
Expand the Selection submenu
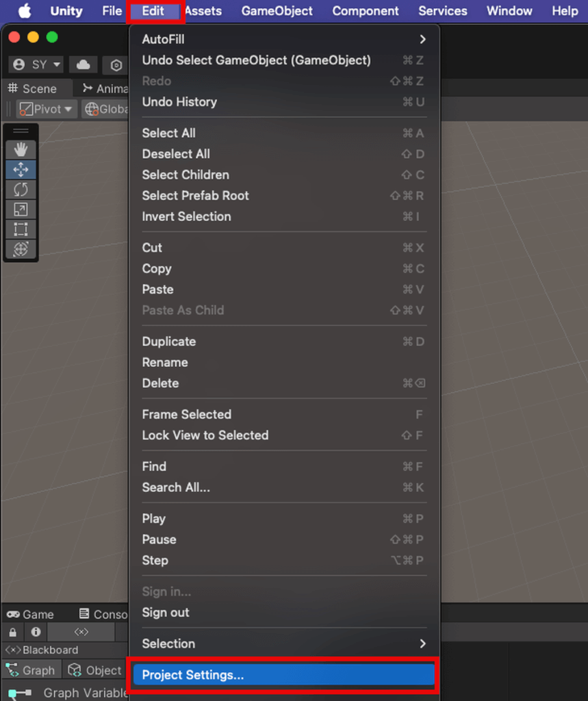point(284,643)
